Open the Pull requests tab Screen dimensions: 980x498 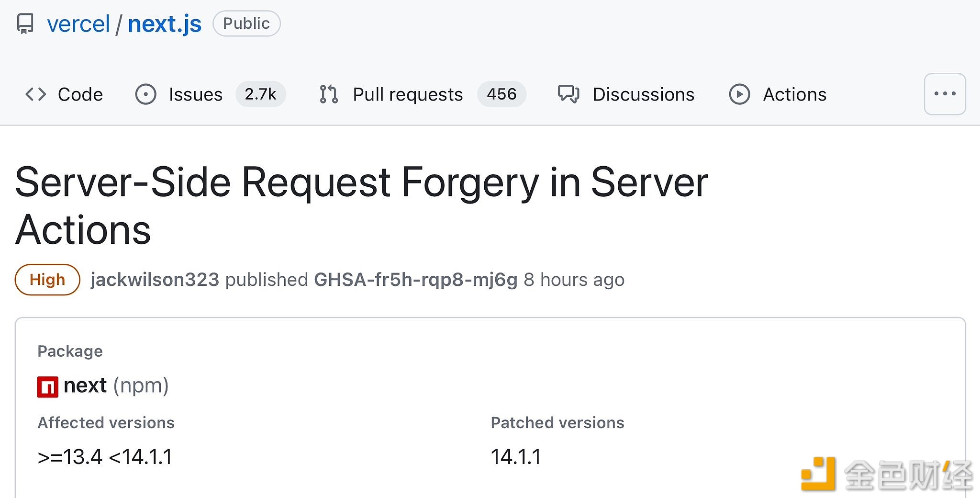pos(408,94)
